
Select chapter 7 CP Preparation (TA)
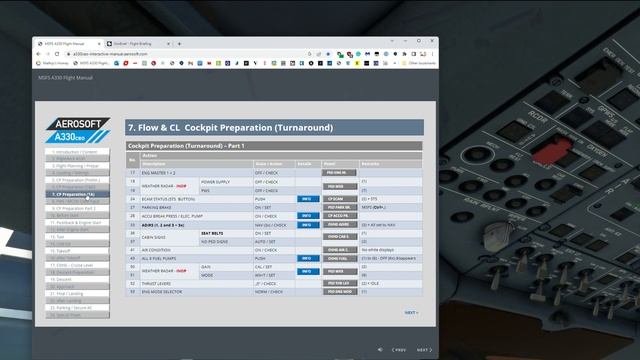pos(77,194)
